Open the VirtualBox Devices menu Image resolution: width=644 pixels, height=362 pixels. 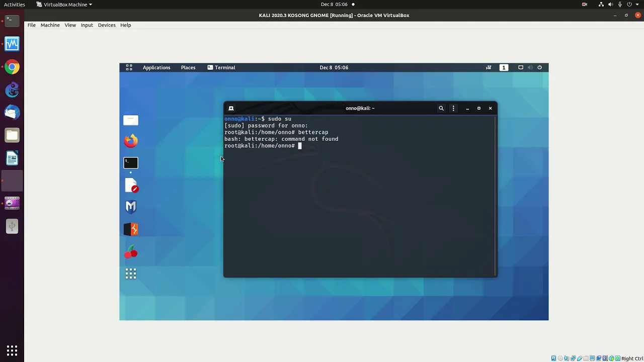point(106,25)
